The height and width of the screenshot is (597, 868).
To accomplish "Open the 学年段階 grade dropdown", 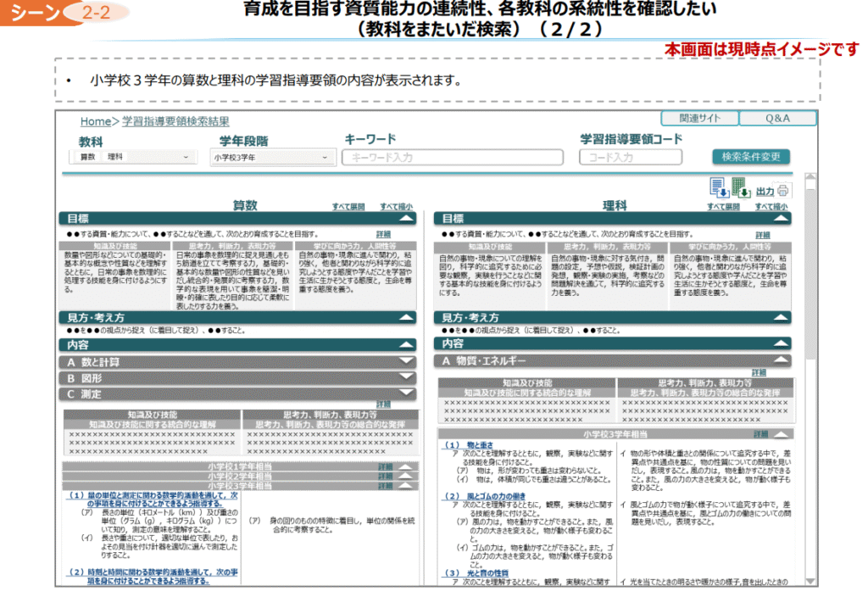I will click(272, 157).
